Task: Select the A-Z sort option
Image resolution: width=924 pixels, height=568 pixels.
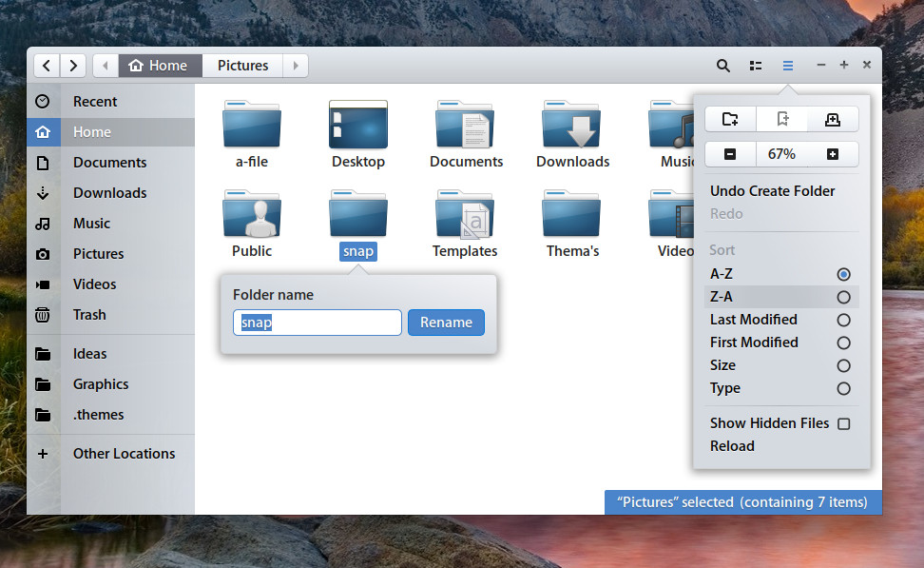Action: coord(781,274)
